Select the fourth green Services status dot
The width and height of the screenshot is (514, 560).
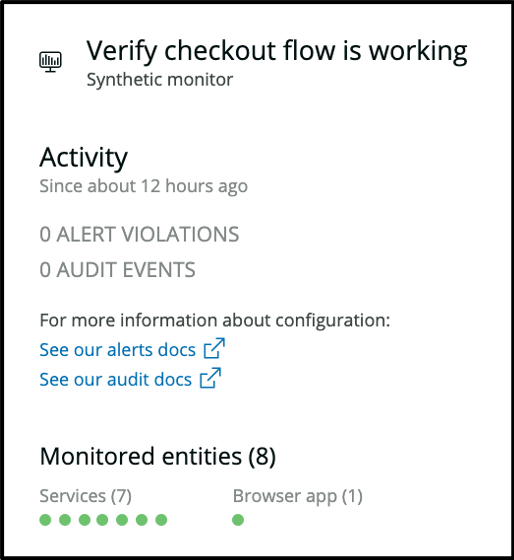click(103, 520)
